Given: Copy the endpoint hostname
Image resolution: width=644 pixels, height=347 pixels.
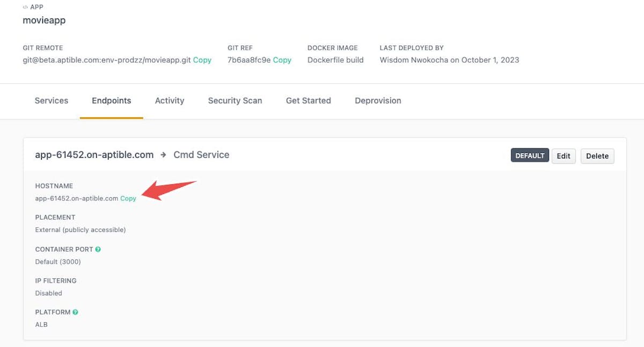Looking at the screenshot, I should pos(128,198).
